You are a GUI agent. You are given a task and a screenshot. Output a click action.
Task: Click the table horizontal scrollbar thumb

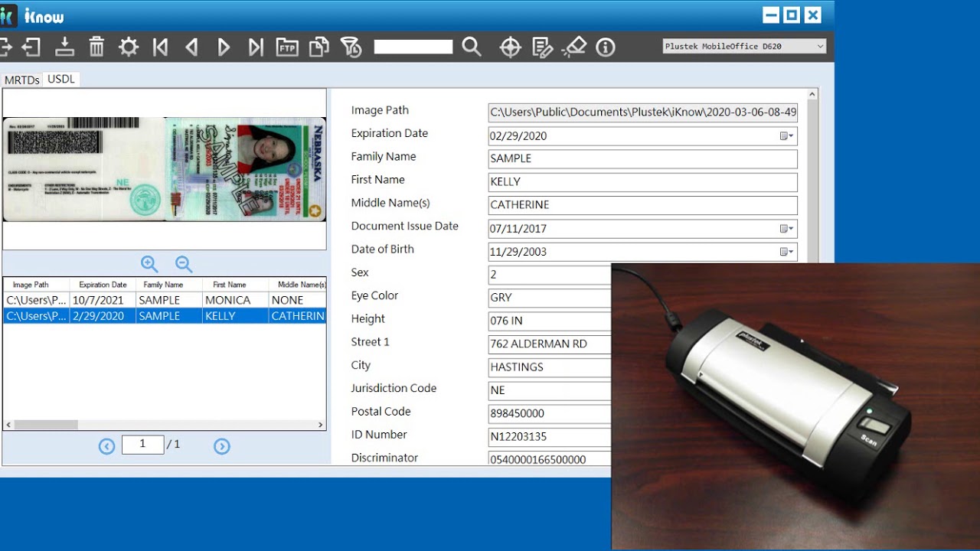(46, 425)
